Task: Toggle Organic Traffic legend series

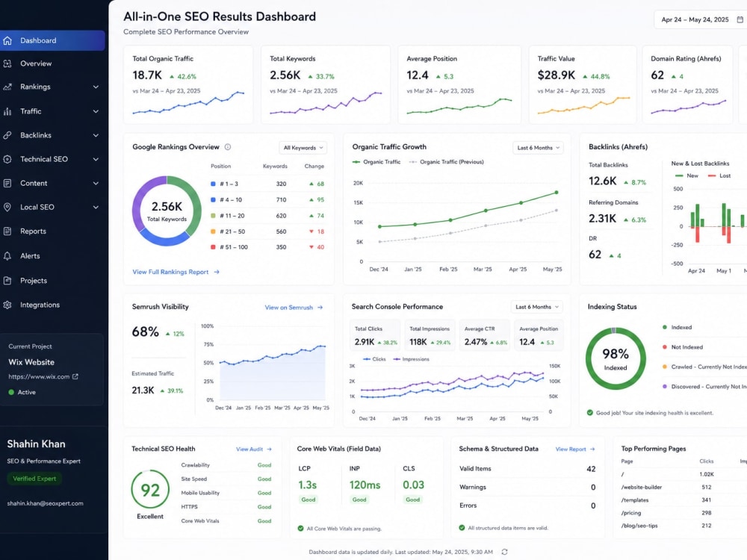Action: (x=376, y=162)
